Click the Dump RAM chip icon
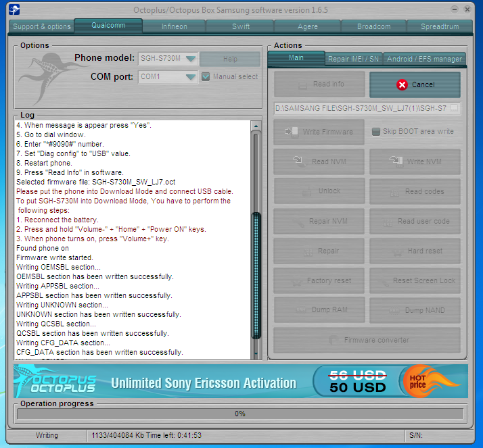This screenshot has width=483, height=448. [x=300, y=310]
